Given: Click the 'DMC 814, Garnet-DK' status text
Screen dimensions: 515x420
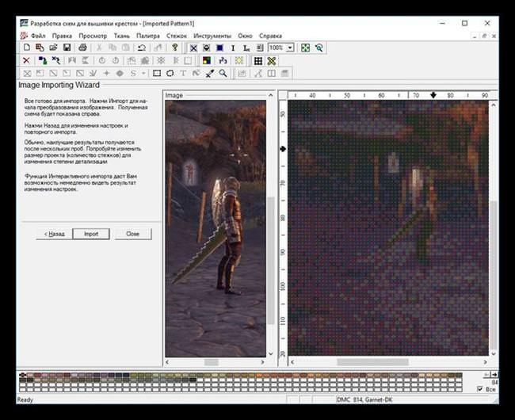Looking at the screenshot, I should [x=364, y=399].
